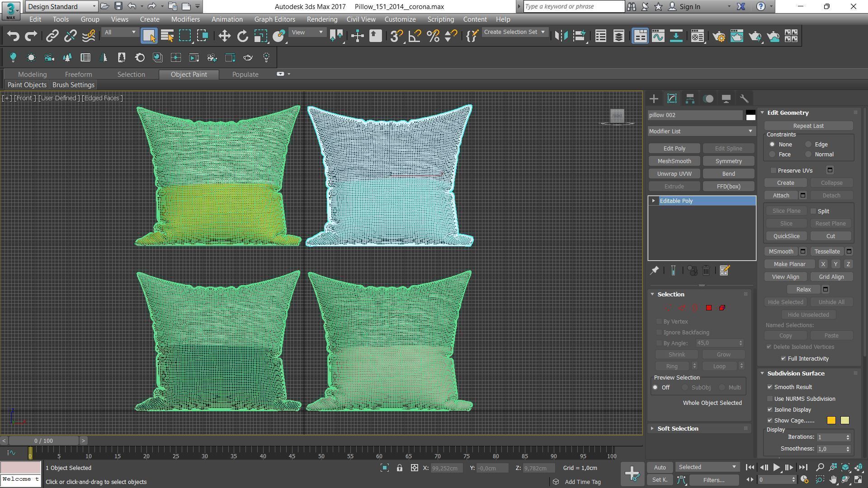
Task: Activate the Select and Link tool
Action: [x=52, y=36]
